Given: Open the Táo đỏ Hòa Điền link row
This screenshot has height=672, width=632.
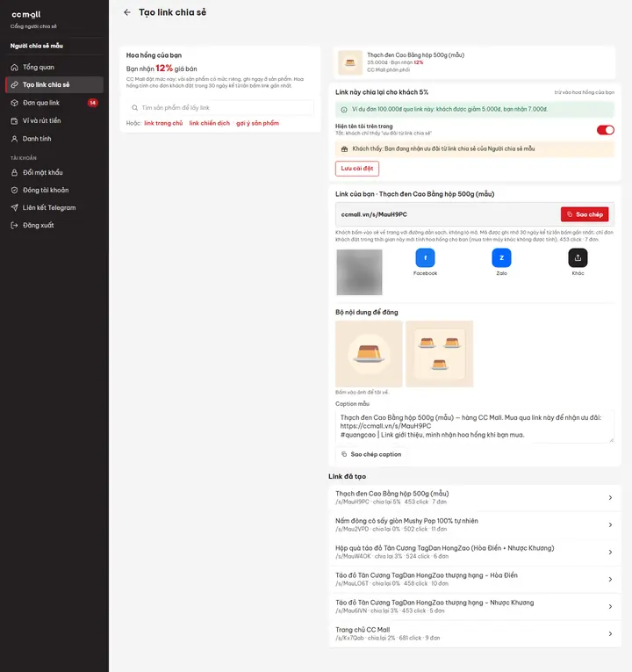Looking at the screenshot, I should tap(474, 579).
